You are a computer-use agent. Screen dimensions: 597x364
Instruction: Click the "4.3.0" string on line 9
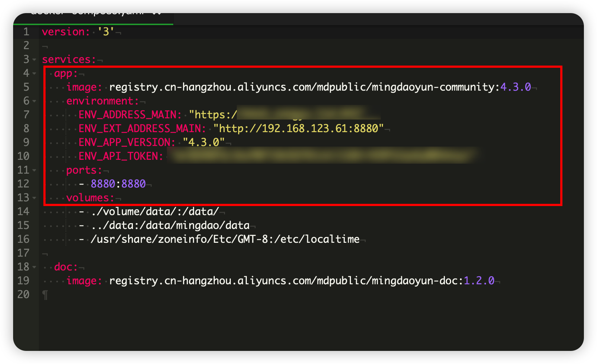(x=204, y=143)
